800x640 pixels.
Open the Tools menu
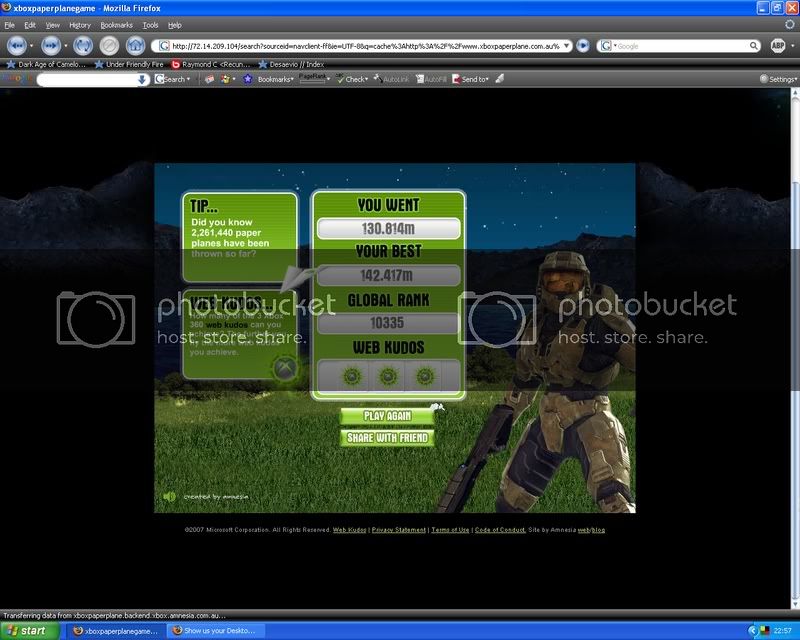[x=151, y=25]
